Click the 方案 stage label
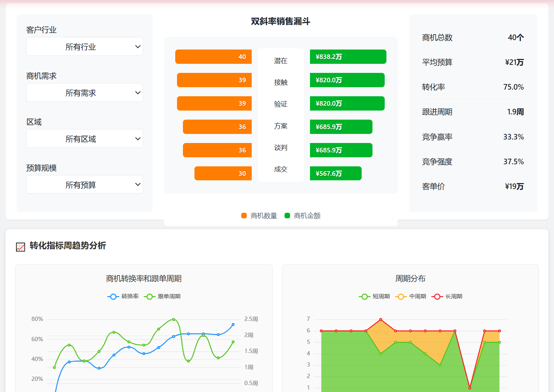 pyautogui.click(x=281, y=126)
